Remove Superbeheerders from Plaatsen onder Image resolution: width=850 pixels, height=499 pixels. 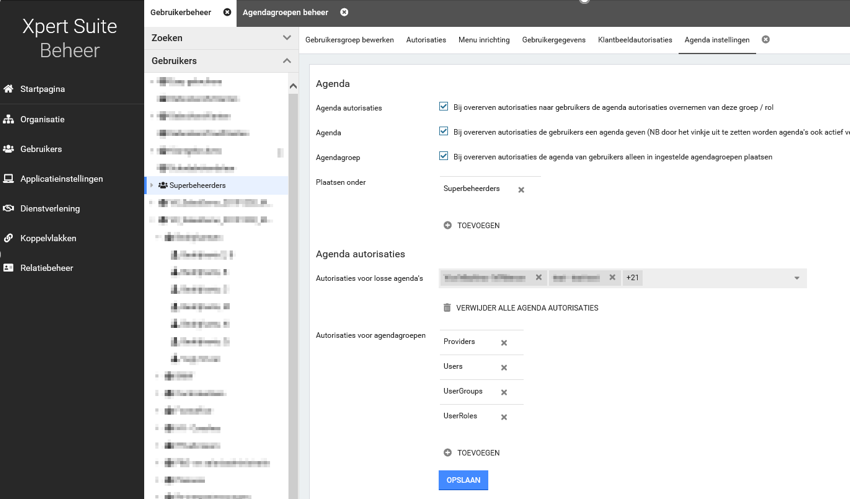[x=521, y=189]
